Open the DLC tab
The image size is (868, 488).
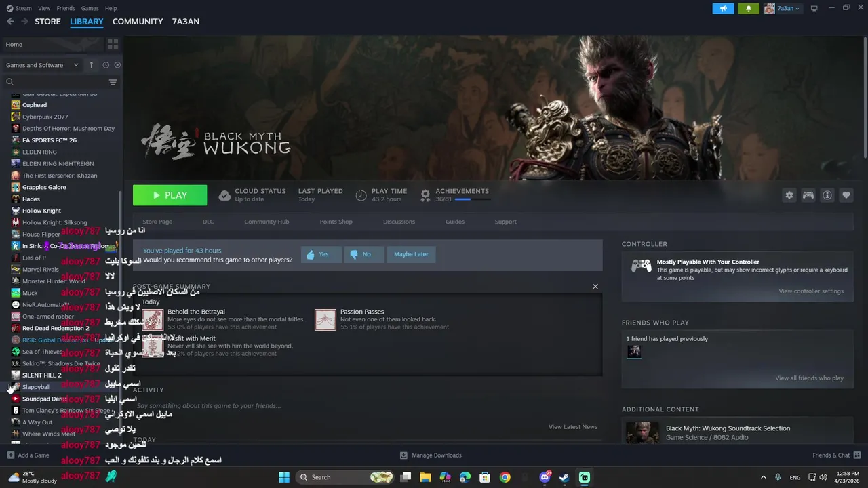click(208, 222)
